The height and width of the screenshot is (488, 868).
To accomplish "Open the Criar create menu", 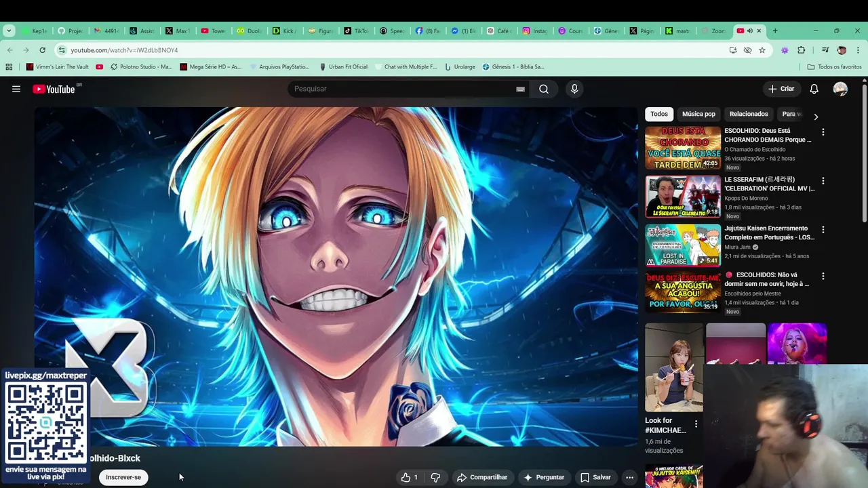I will 781,89.
